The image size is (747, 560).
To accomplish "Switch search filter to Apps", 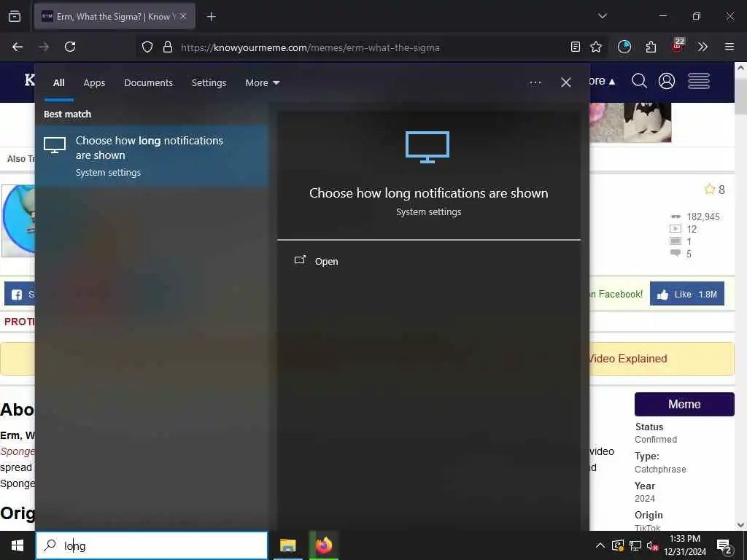I will tap(94, 83).
